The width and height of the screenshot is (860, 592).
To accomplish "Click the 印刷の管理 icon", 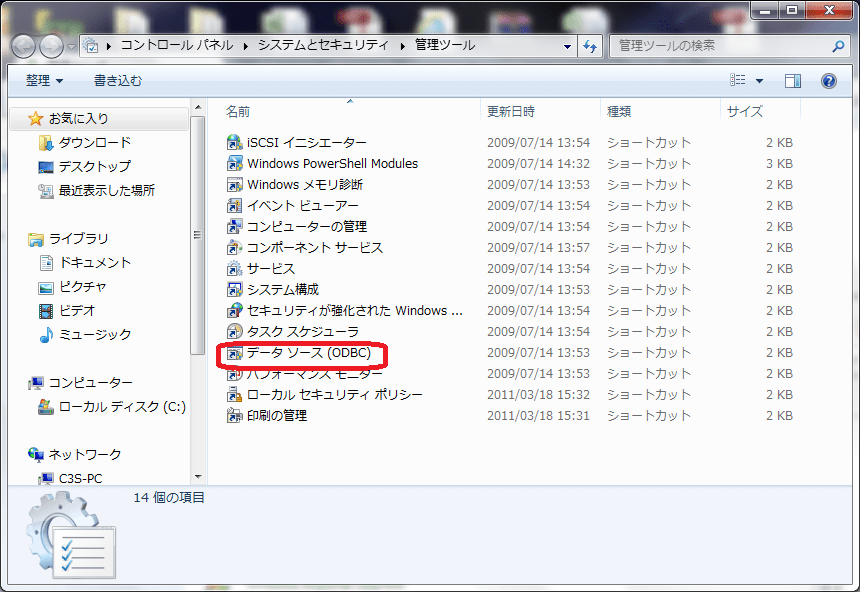I will click(234, 416).
